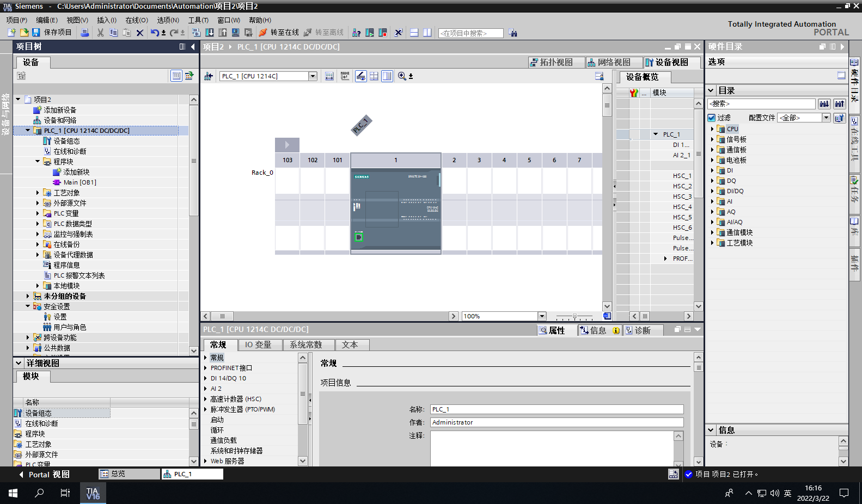Open the 配置文件 <全部> profile dropdown
Viewport: 862px width, 504px height.
pos(826,118)
